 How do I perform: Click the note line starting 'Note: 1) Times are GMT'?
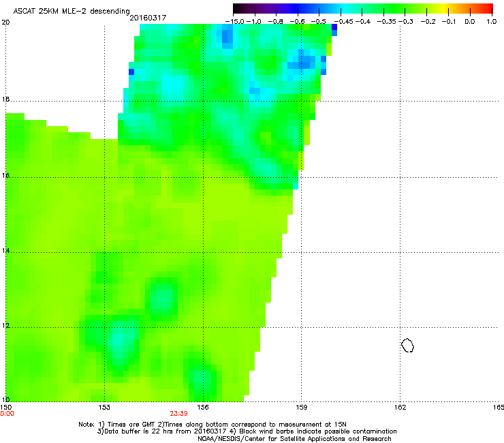[212, 425]
